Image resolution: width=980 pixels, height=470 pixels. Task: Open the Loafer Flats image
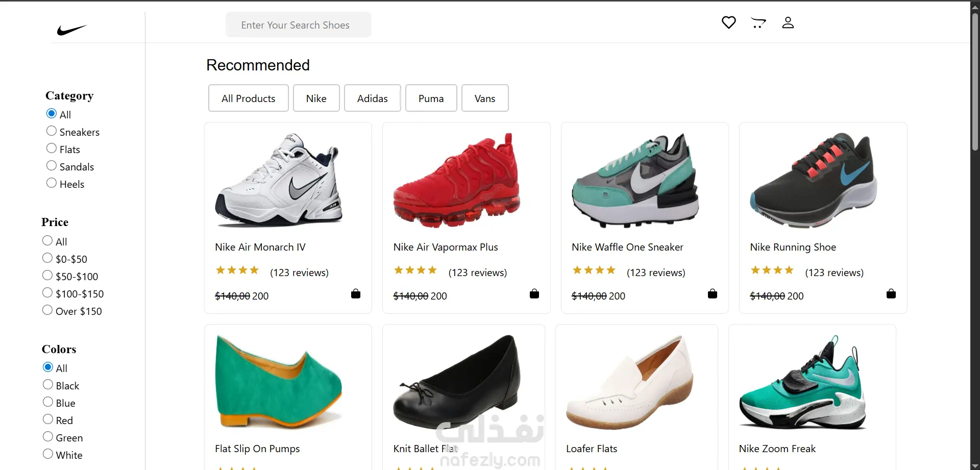point(630,382)
